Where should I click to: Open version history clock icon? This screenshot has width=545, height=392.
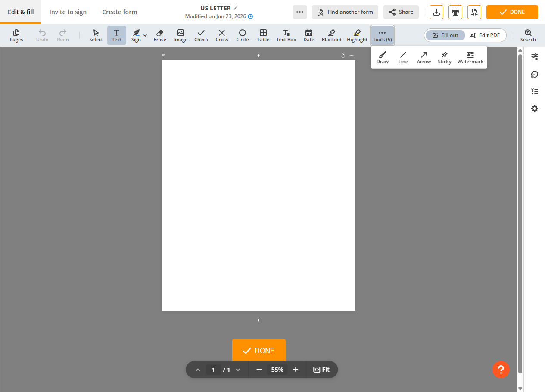coord(250,16)
